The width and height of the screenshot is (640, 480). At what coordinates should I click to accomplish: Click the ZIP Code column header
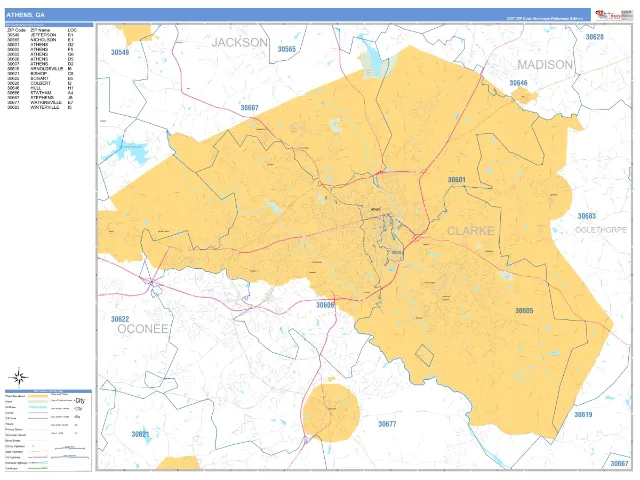(x=16, y=30)
